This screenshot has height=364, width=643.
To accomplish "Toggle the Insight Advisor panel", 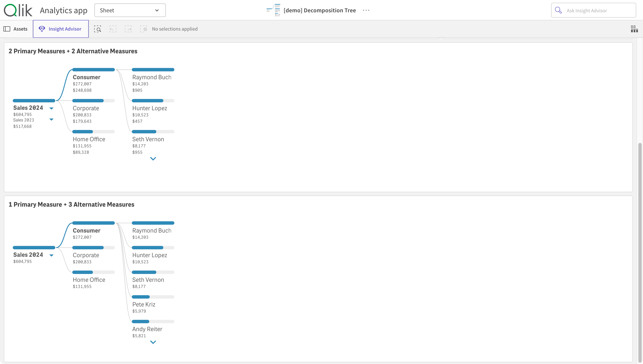I will pyautogui.click(x=61, y=29).
